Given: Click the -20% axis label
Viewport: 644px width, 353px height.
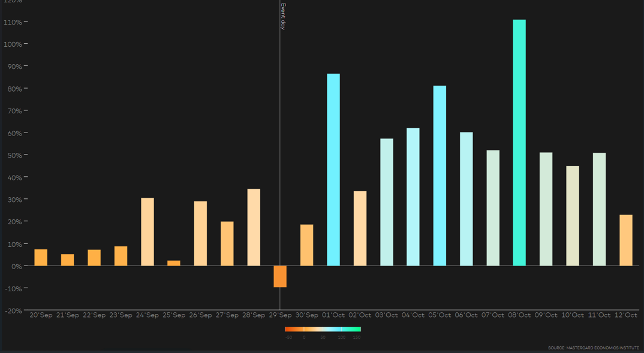Looking at the screenshot, I should (14, 310).
